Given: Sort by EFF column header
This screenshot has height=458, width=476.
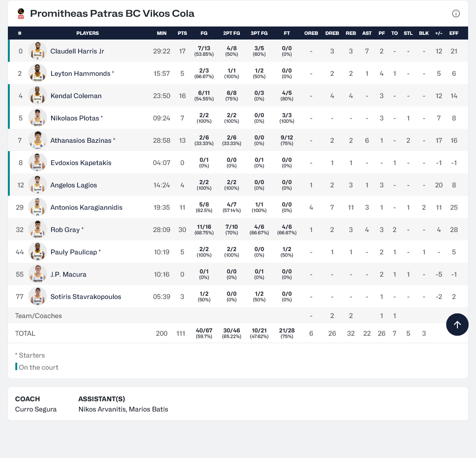Looking at the screenshot, I should point(454,33).
